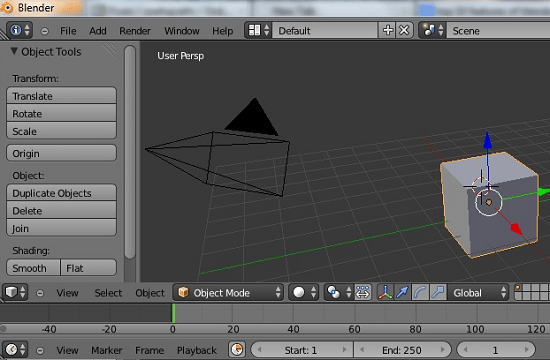Collapse the Timeline header menus

40,350
